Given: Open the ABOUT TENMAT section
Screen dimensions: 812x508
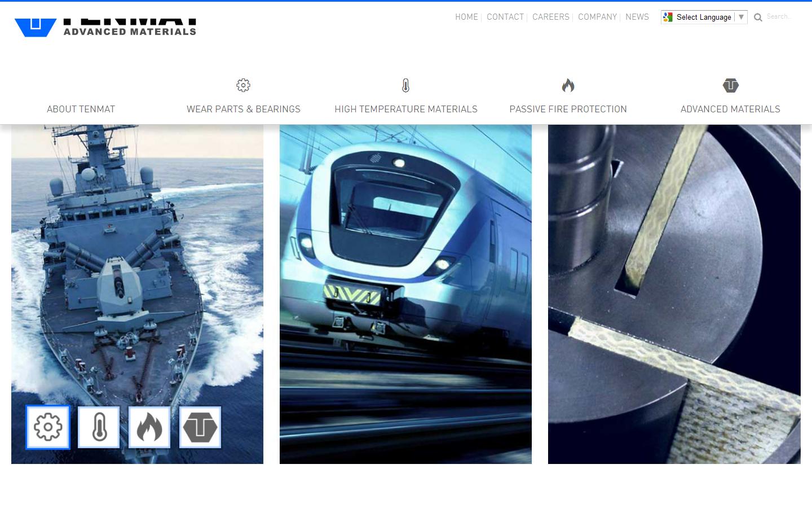Looking at the screenshot, I should pos(80,109).
